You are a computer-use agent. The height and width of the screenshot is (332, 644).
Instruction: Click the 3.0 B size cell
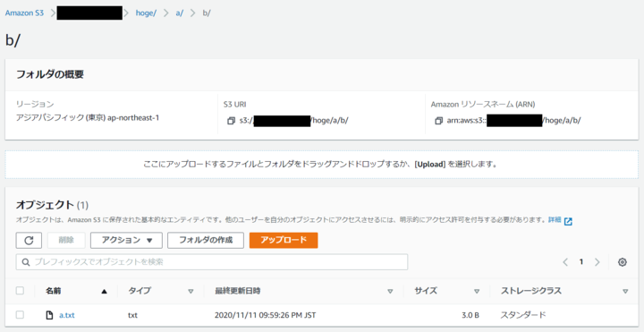pos(470,316)
